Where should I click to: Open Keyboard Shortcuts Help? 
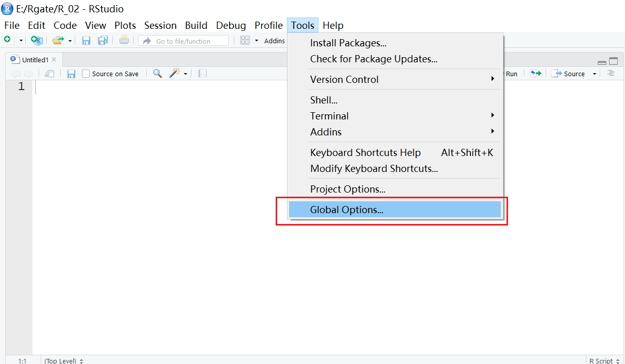coord(395,153)
